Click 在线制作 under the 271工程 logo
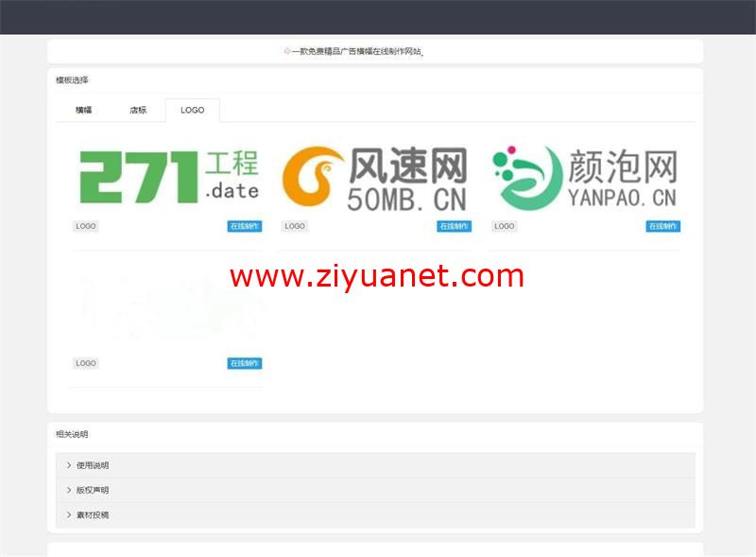 pos(245,226)
